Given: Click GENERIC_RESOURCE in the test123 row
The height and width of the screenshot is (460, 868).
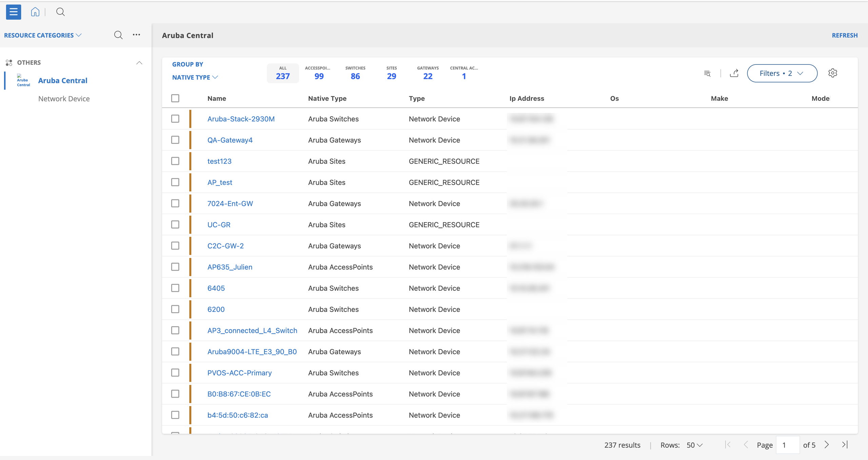Looking at the screenshot, I should pos(444,161).
